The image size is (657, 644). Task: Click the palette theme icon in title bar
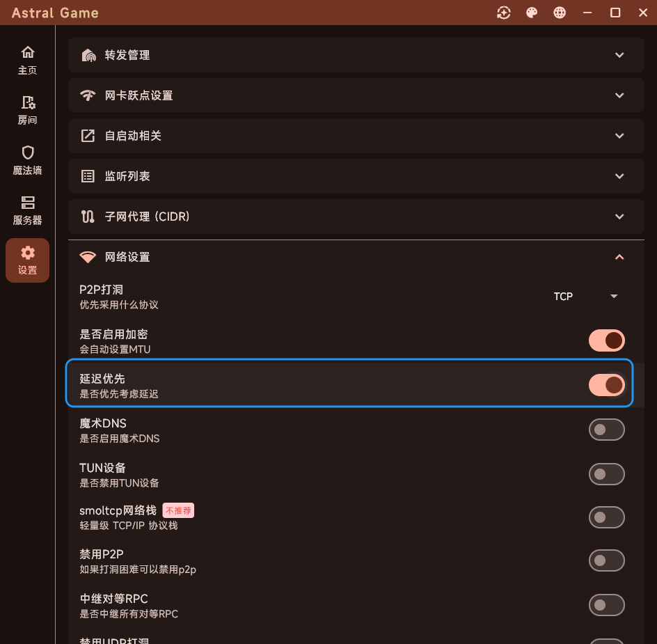pyautogui.click(x=532, y=13)
